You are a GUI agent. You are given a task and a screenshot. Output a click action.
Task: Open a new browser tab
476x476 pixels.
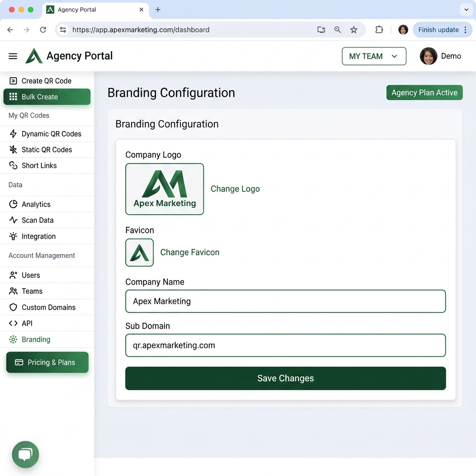158,10
